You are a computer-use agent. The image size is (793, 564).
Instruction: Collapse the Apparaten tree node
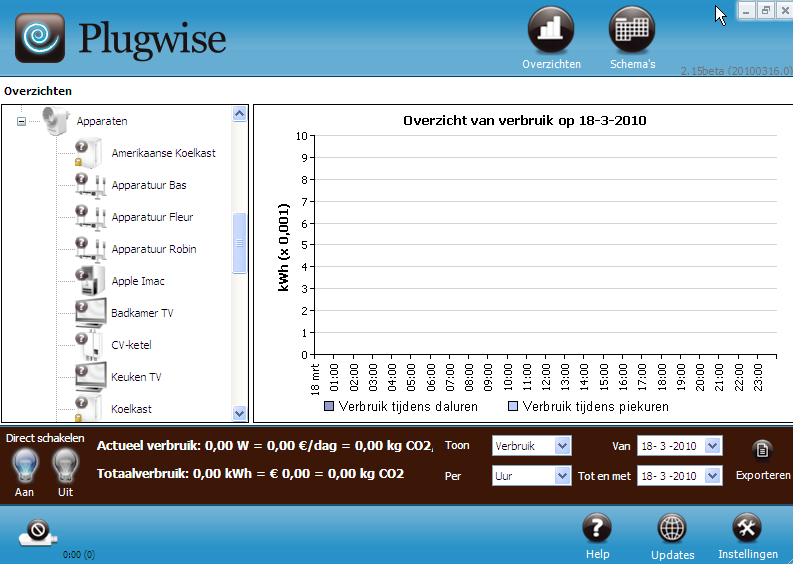tap(21, 121)
